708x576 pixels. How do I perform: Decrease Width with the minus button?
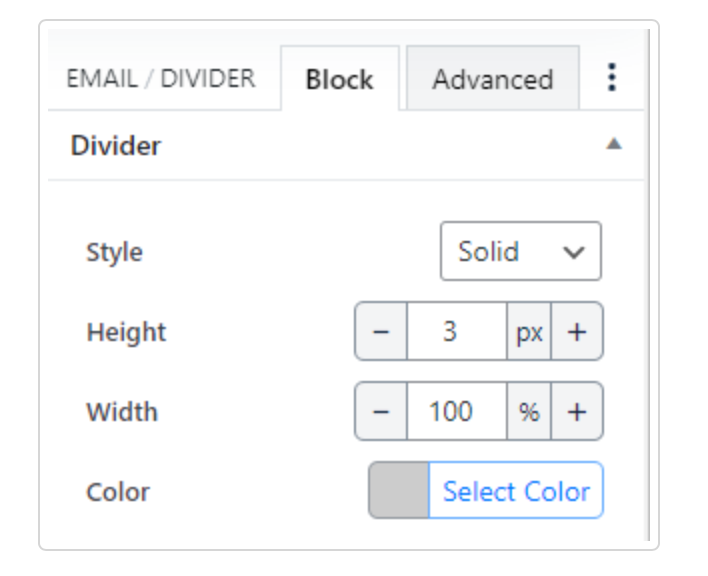click(381, 412)
